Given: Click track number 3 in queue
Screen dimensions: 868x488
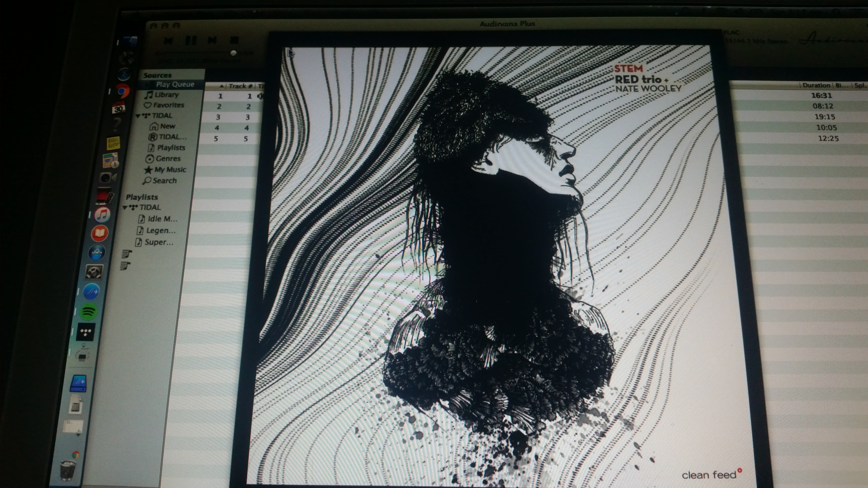Looking at the screenshot, I should point(248,118).
